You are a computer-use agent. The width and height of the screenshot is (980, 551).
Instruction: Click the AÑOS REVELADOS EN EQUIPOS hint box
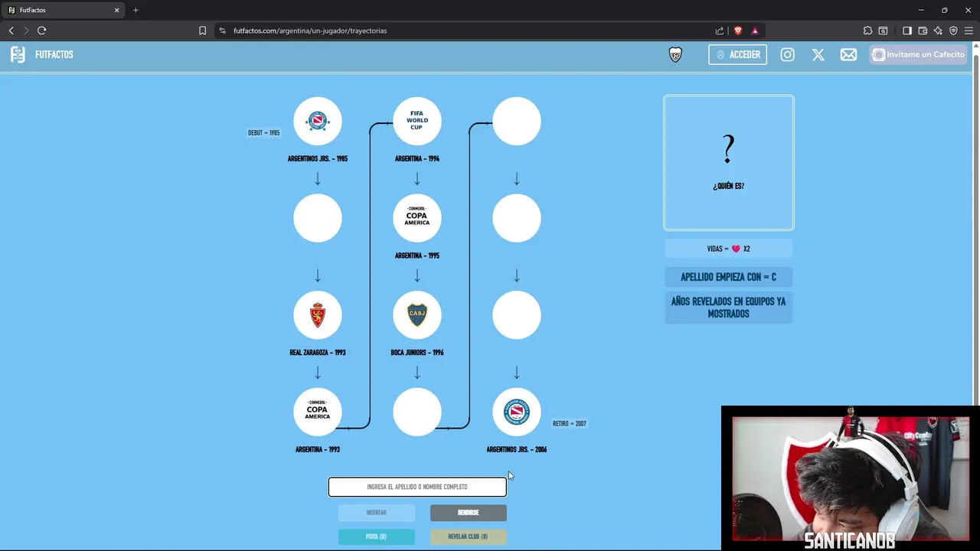(x=729, y=308)
